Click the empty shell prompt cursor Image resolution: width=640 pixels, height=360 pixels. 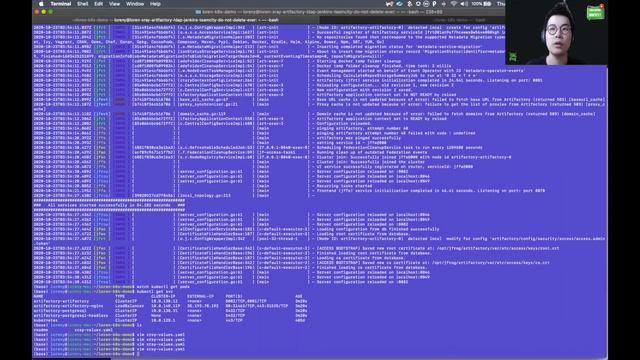(x=138, y=354)
